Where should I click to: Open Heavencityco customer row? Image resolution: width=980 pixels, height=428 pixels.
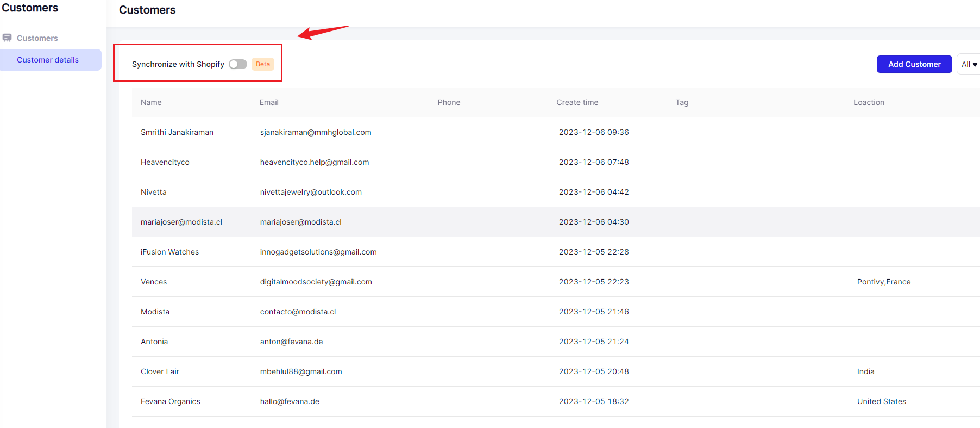(x=556, y=162)
